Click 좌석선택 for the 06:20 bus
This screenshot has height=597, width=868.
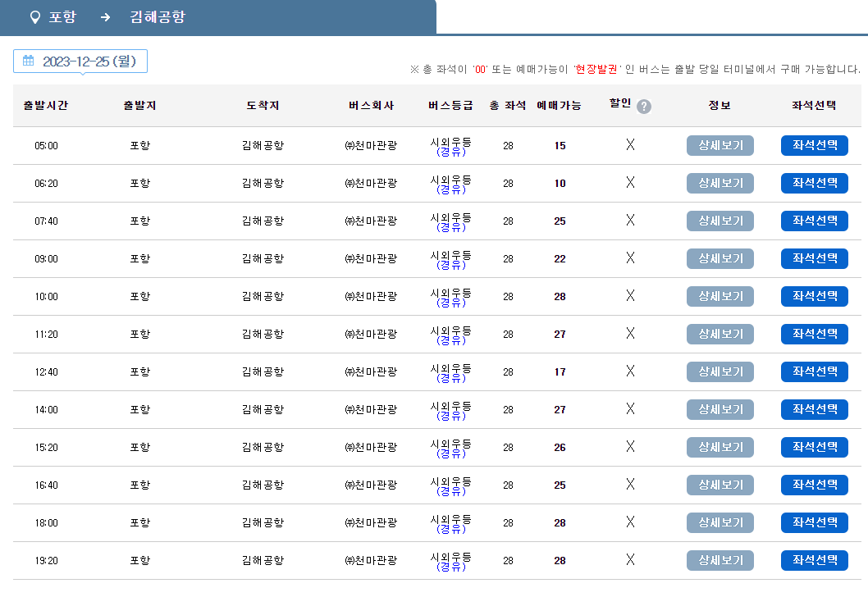[x=815, y=183]
